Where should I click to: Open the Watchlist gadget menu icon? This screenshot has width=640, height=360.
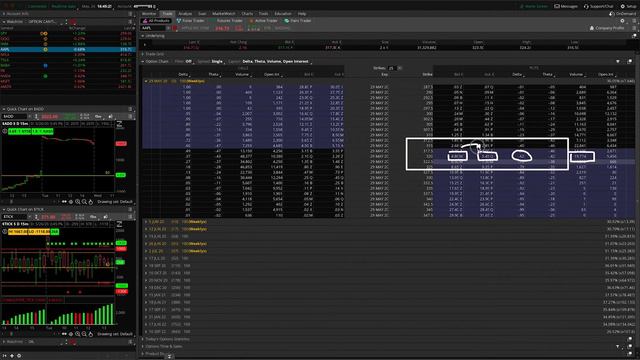click(x=131, y=22)
